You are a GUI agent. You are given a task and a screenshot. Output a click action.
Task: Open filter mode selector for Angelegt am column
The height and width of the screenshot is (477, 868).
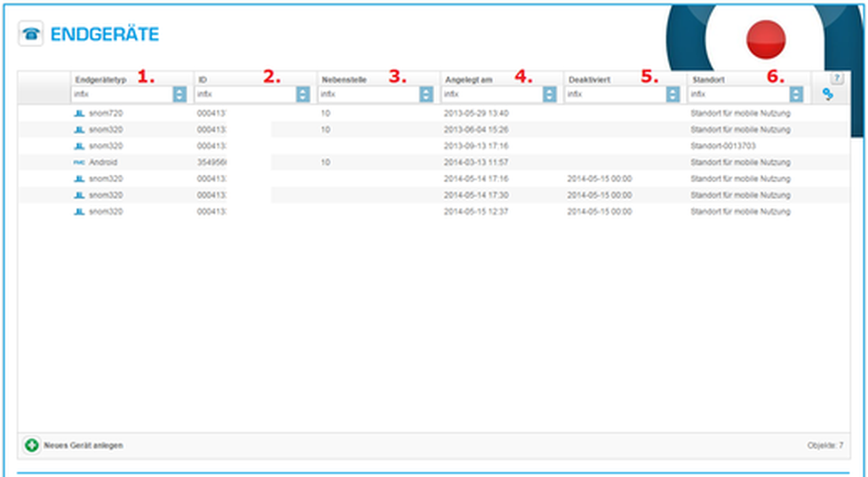[549, 94]
